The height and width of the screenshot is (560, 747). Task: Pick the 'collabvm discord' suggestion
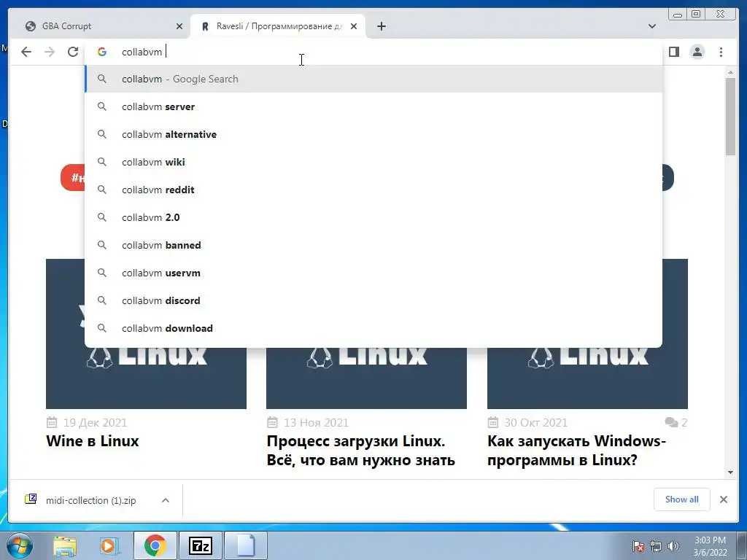373,300
